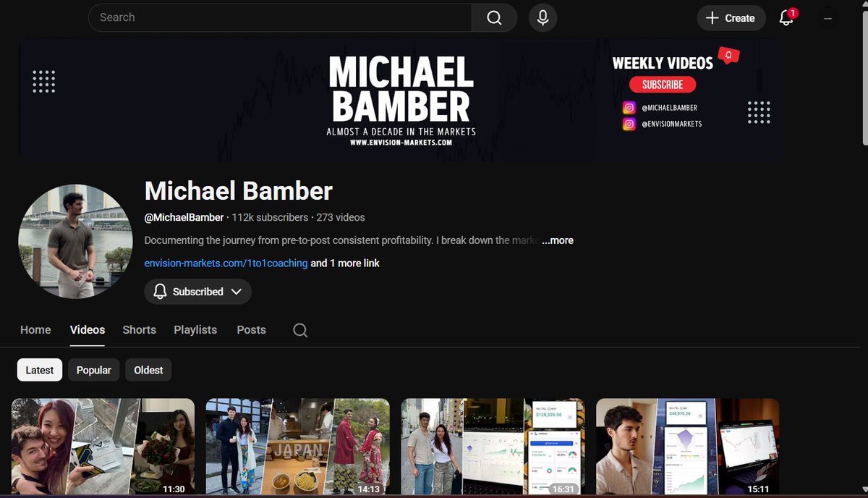Open the Posts tab

tap(252, 329)
